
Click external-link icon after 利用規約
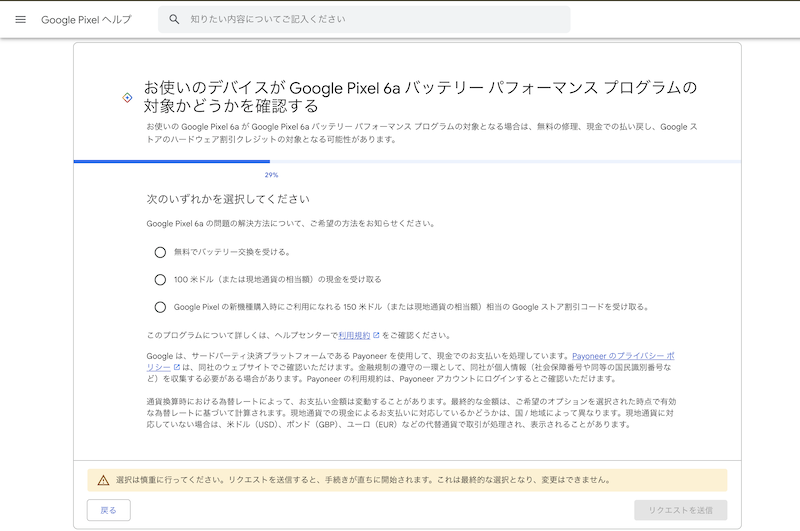click(x=376, y=335)
